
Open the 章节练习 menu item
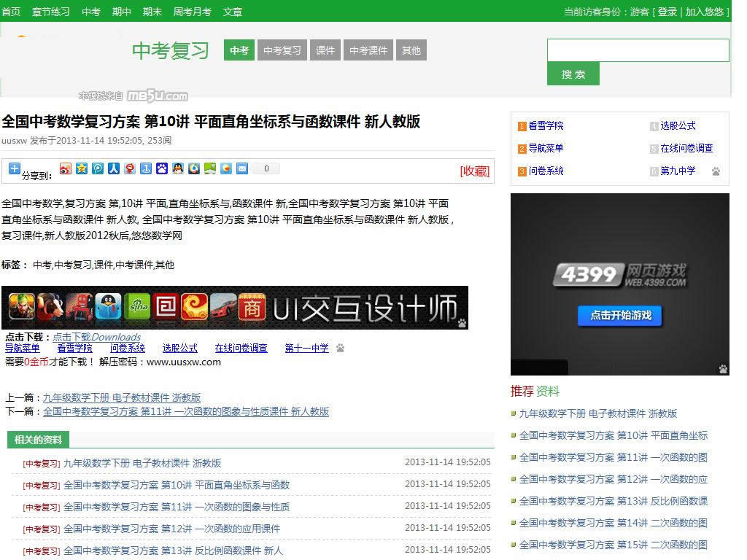pos(51,12)
